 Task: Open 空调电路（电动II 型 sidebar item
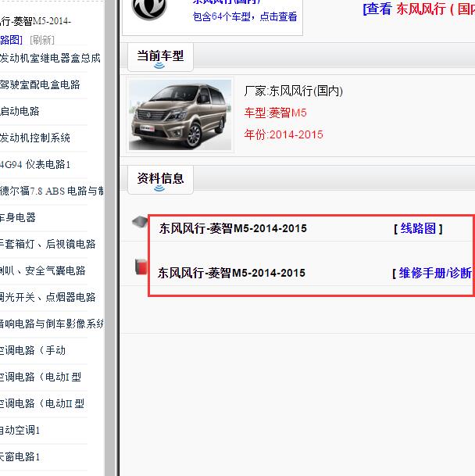tap(42, 403)
